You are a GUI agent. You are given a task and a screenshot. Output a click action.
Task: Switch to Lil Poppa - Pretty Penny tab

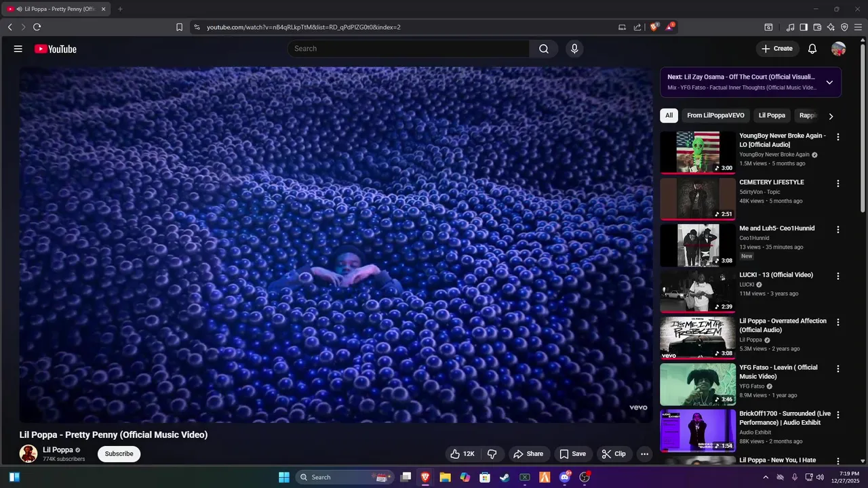tap(57, 9)
